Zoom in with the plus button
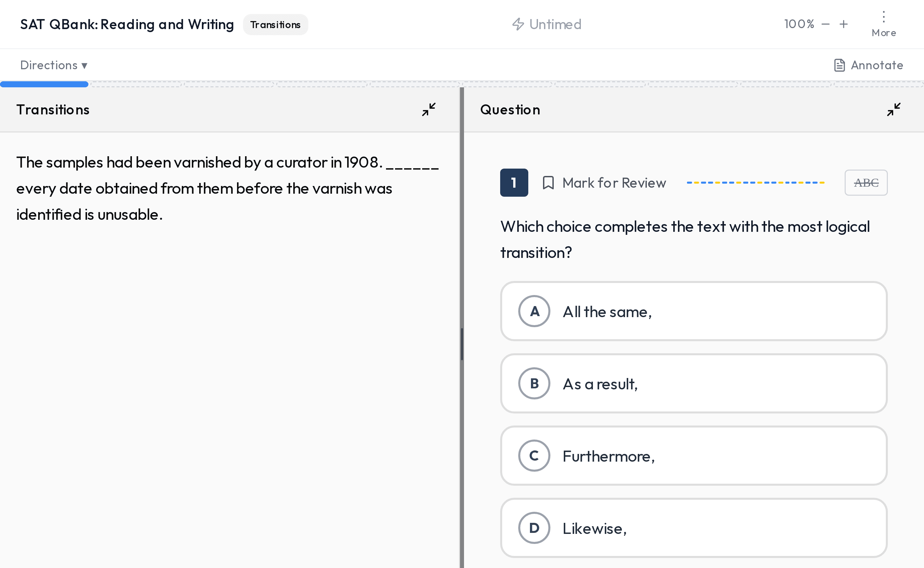This screenshot has width=924, height=568. pos(844,24)
